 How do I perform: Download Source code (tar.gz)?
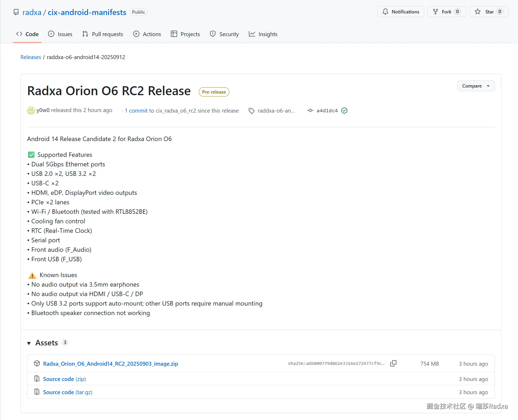pos(67,392)
